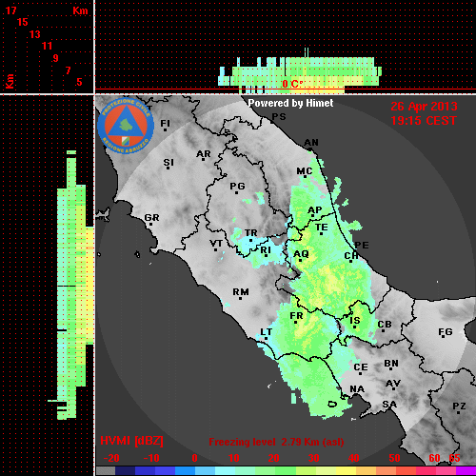Click the HVMI [dBZ] legend title

tap(131, 441)
